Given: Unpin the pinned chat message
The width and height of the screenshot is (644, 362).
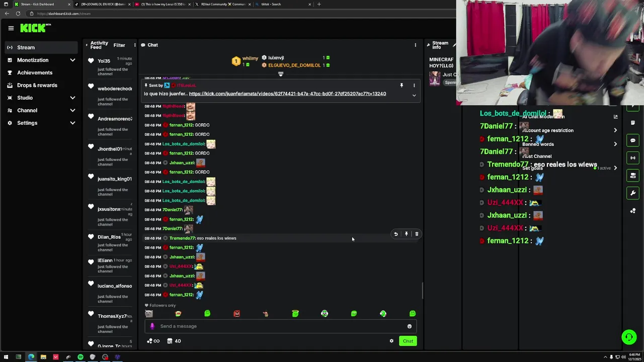Looking at the screenshot, I should pos(401,85).
